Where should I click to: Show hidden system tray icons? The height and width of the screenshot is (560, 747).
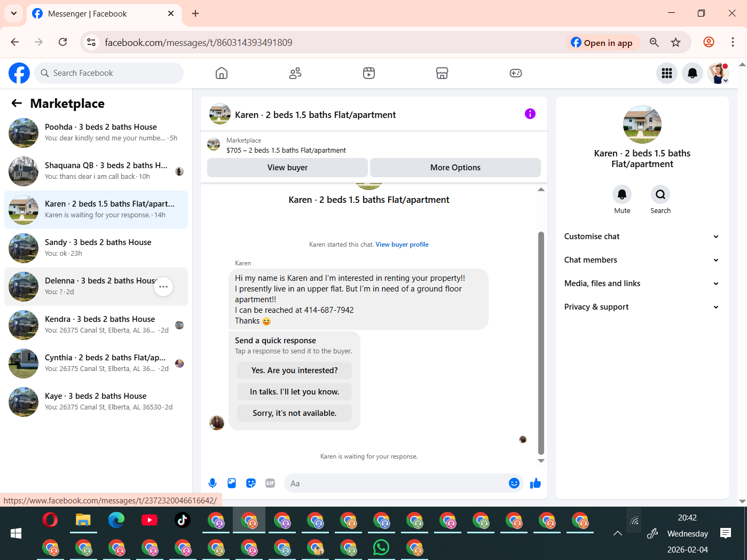(618, 533)
